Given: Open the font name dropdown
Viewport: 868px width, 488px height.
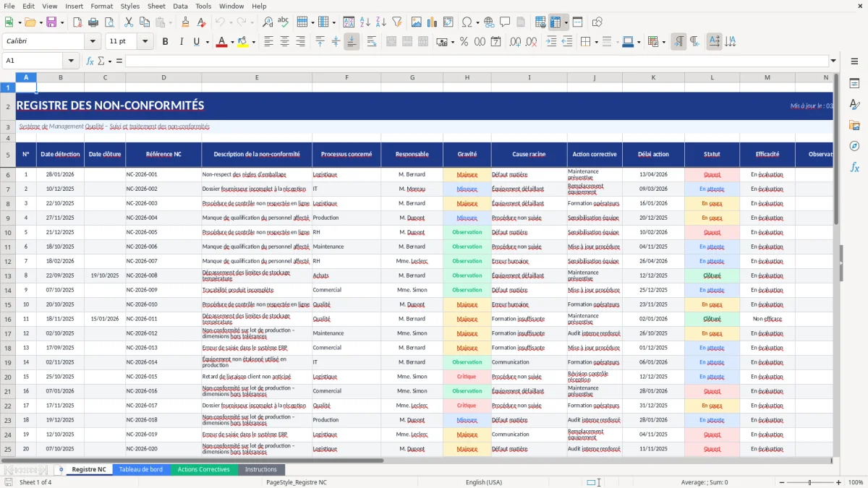Looking at the screenshot, I should click(91, 41).
